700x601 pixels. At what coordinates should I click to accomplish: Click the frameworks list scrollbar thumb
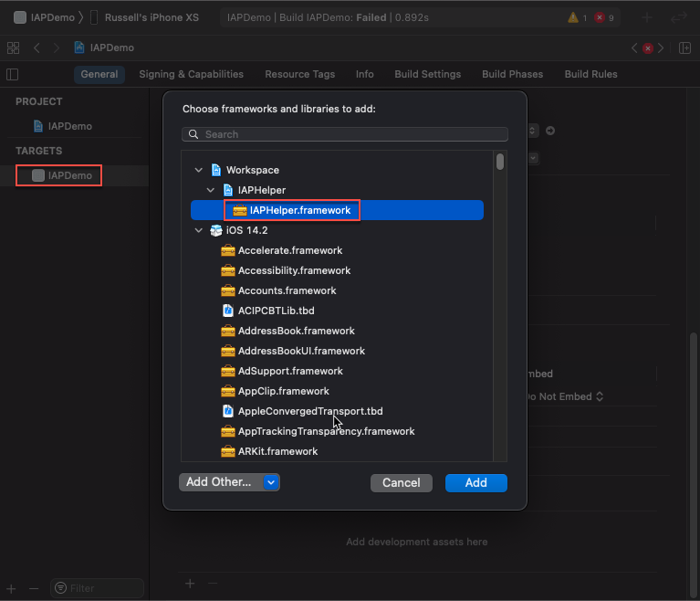click(500, 162)
